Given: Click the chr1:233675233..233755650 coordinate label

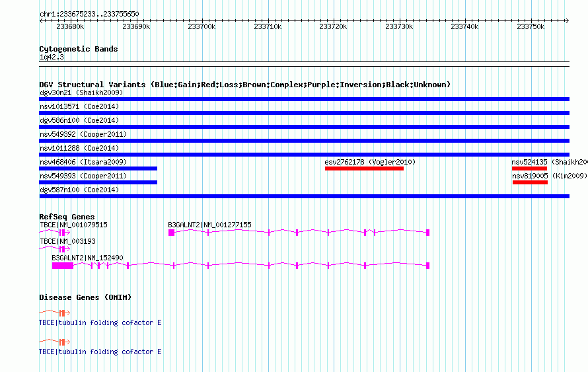Looking at the screenshot, I should click(x=89, y=14).
